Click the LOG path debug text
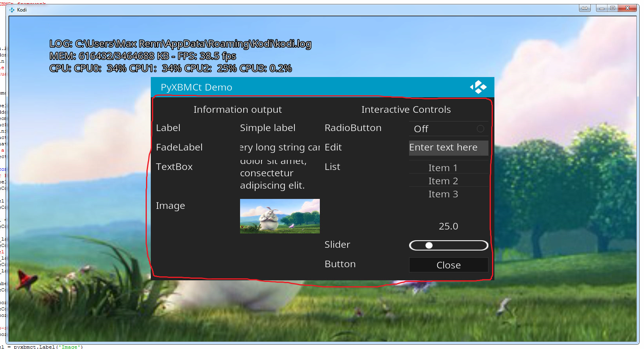Image resolution: width=644 pixels, height=349 pixels. (181, 44)
